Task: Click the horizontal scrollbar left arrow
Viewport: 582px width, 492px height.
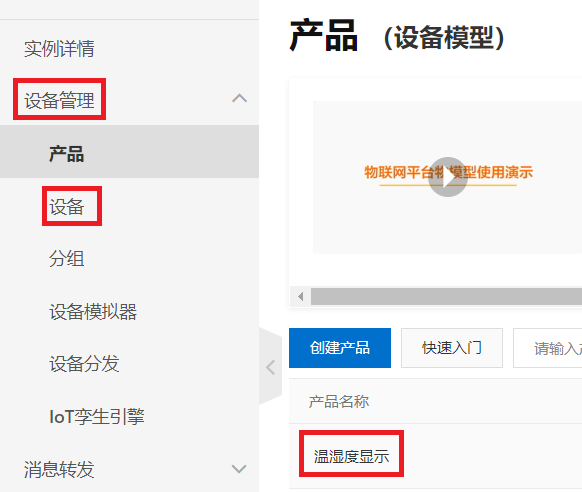Action: click(x=301, y=296)
